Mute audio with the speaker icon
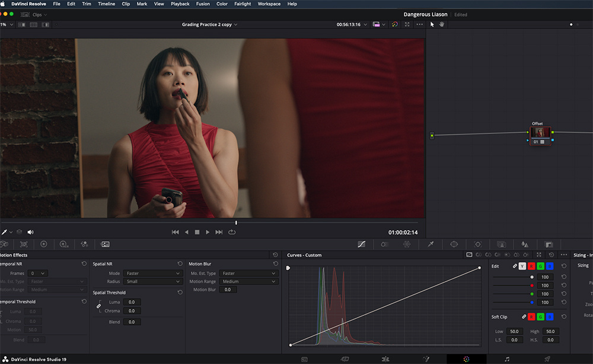This screenshot has width=593, height=364. 30,232
